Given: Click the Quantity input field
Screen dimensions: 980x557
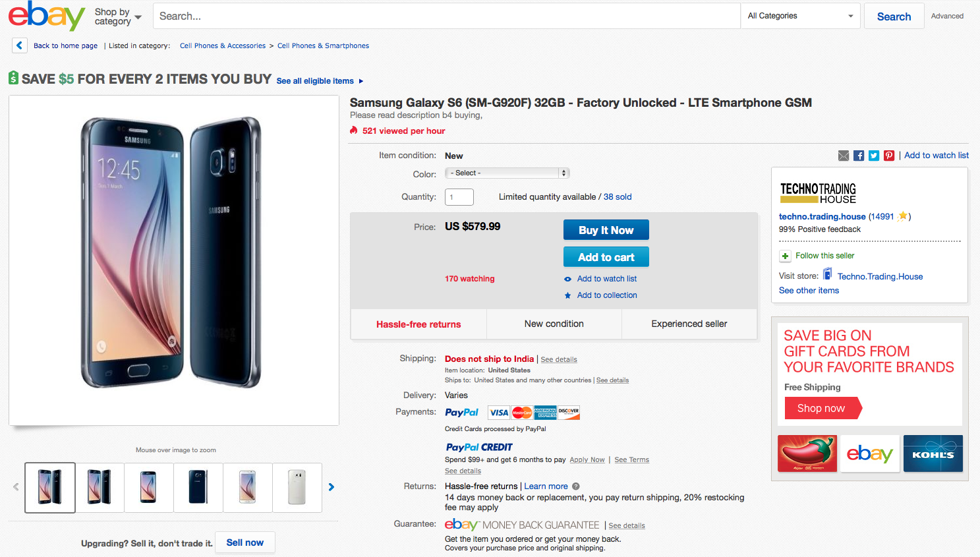Looking at the screenshot, I should click(x=459, y=197).
